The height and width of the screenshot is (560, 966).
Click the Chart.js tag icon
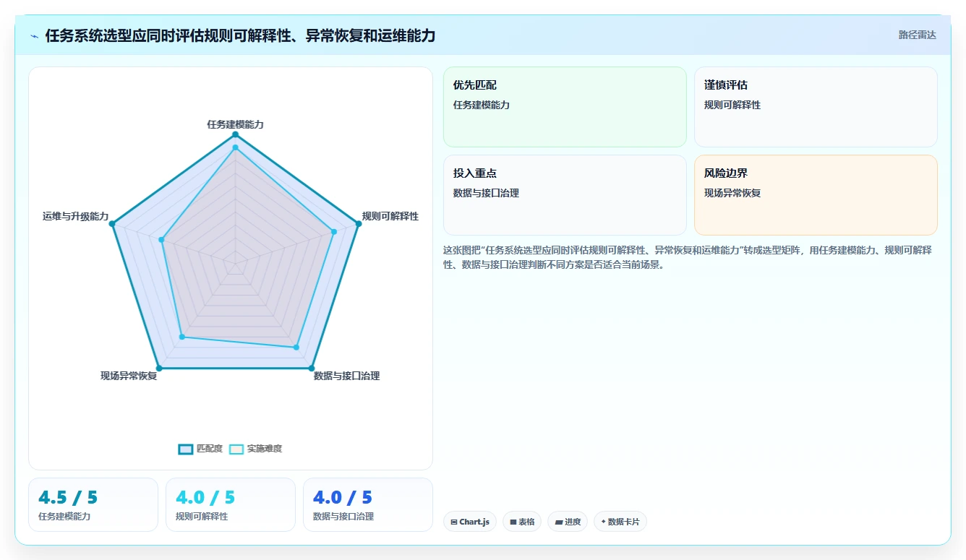click(454, 522)
